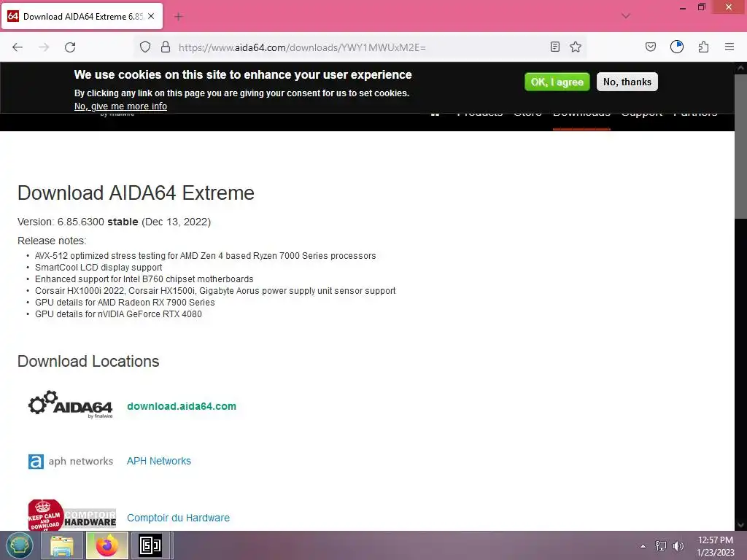Click the 'Download AIDA64 Extreme' heading
This screenshot has width=747, height=560.
(136, 192)
